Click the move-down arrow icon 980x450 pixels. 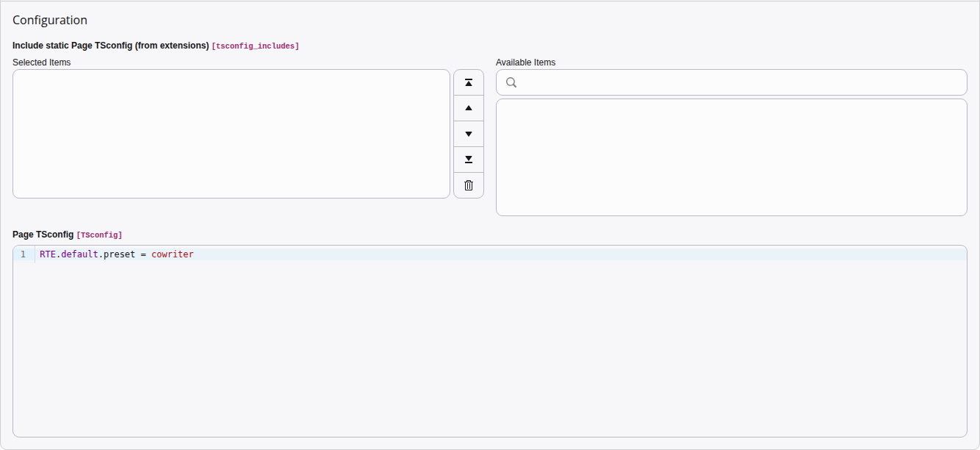[x=468, y=134]
